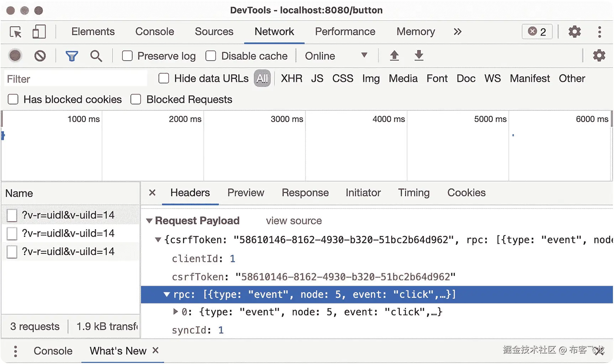Viewport: 614px width, 364px height.
Task: Check the Disable cache option
Action: [x=211, y=56]
